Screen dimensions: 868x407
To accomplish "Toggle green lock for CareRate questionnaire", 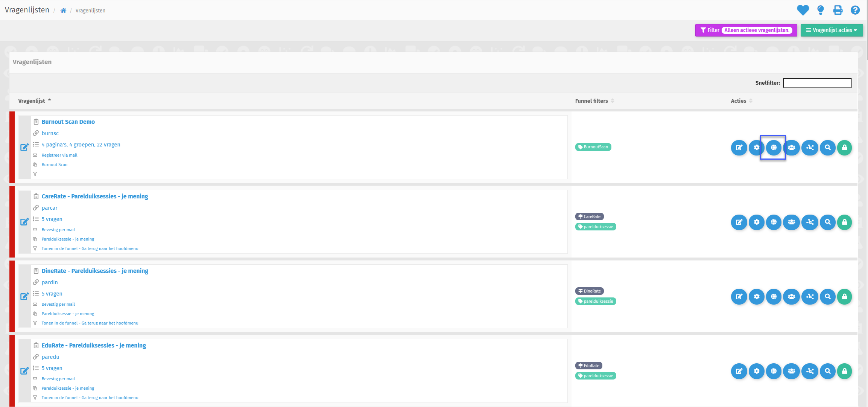I will [x=845, y=222].
